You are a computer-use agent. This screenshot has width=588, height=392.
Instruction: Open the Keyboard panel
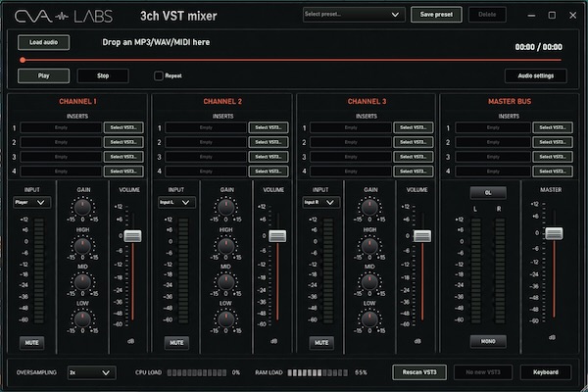click(546, 372)
